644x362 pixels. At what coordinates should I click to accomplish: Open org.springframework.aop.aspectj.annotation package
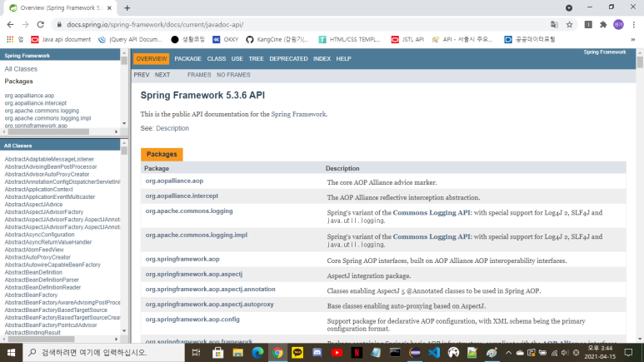tap(210, 289)
